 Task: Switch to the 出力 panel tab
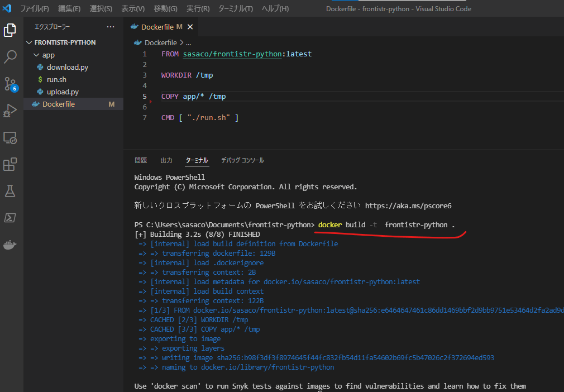166,160
